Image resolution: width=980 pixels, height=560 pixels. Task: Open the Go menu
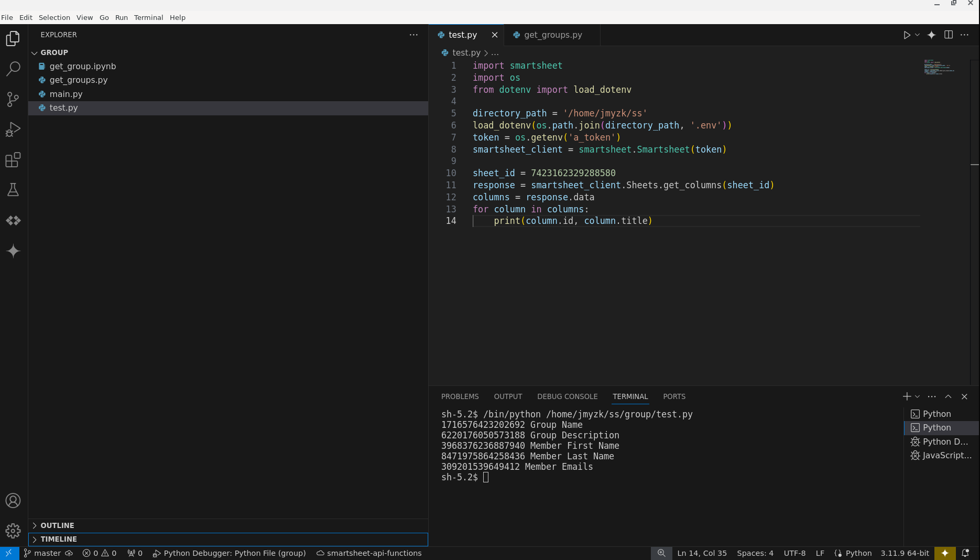(x=104, y=17)
